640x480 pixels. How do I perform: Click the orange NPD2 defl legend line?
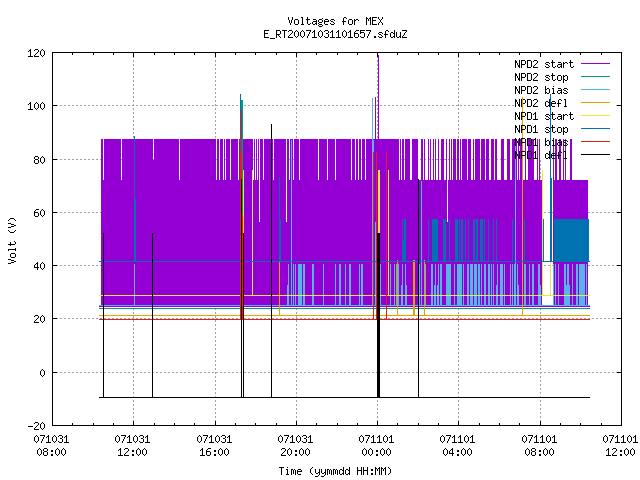pos(595,102)
